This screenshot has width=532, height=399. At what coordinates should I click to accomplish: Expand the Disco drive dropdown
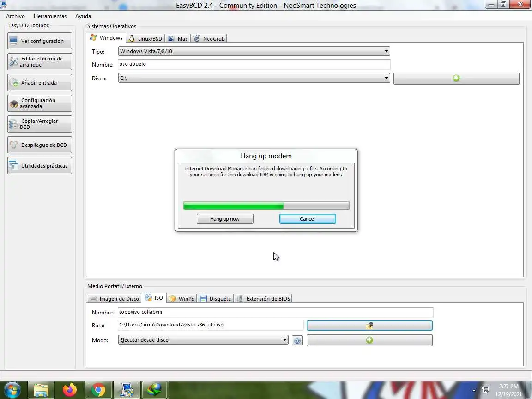[254, 78]
